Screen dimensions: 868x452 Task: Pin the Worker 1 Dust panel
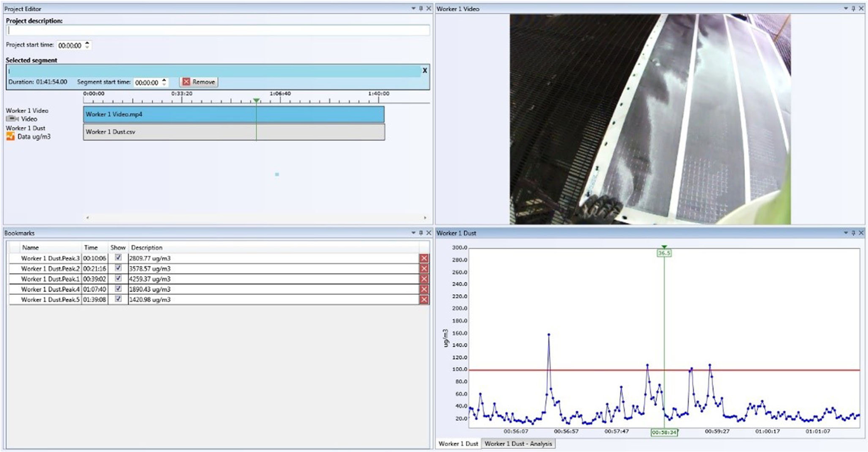853,233
